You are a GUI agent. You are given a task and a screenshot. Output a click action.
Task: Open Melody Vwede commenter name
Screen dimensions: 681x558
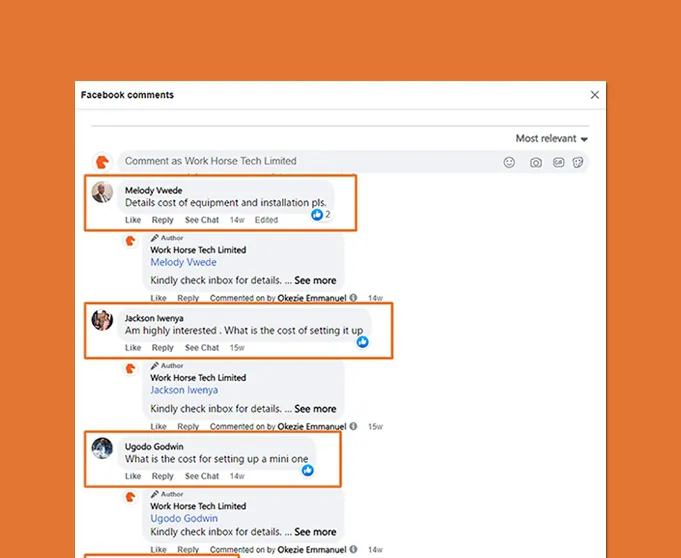pyautogui.click(x=153, y=190)
